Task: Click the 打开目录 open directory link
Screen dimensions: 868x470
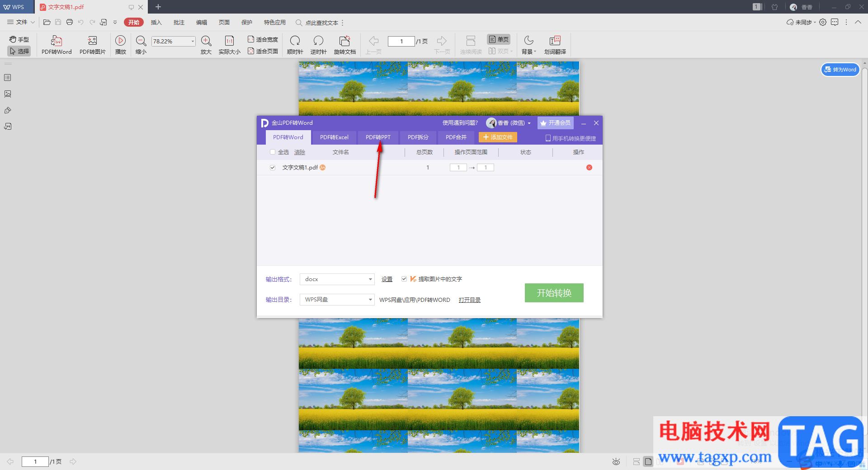Action: point(470,300)
